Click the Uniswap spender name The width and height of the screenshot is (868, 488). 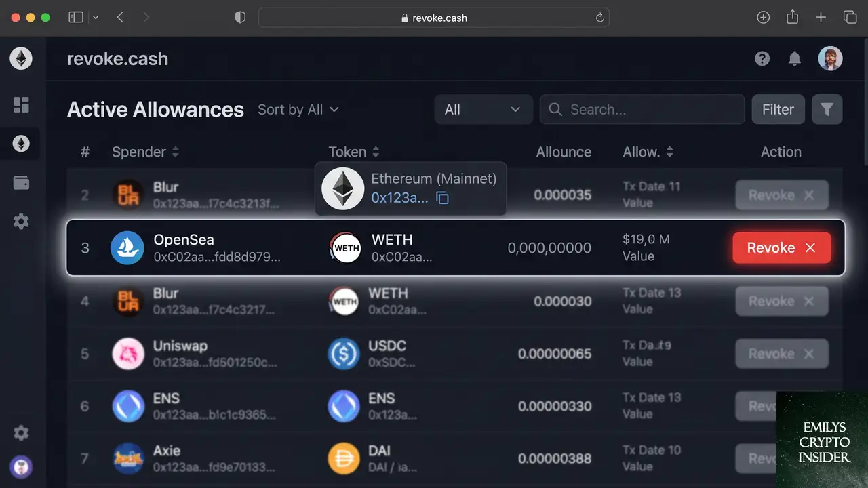180,346
